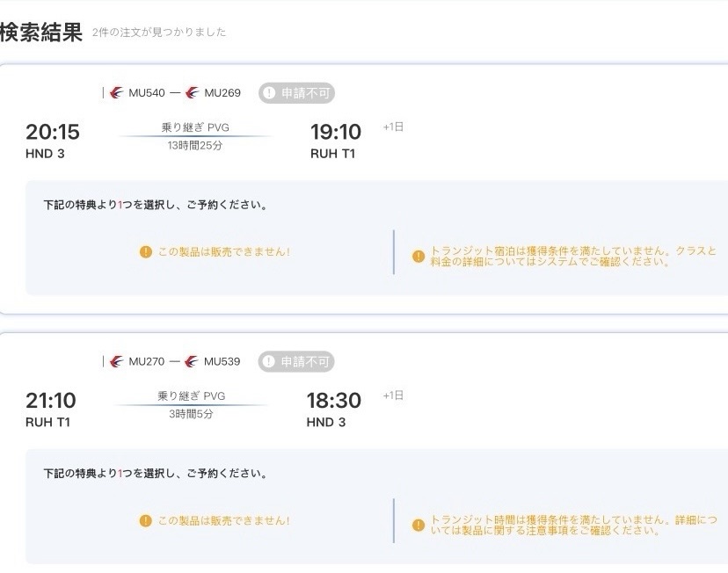
Task: Open the トランジット宿泊 conditions notice text
Action: pos(573,257)
